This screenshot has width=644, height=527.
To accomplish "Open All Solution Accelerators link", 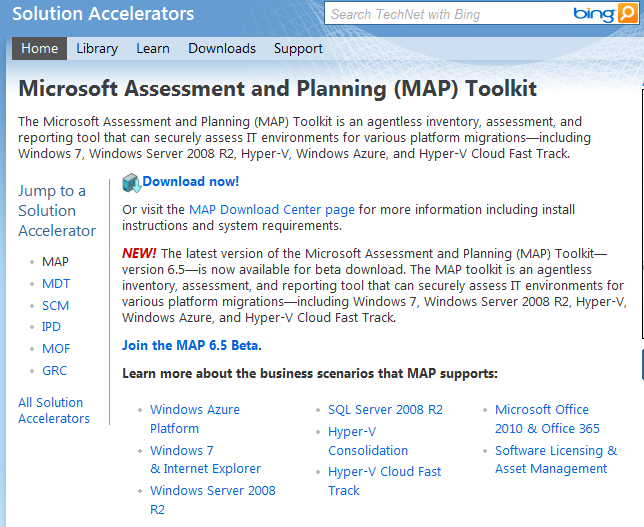I will (x=54, y=410).
